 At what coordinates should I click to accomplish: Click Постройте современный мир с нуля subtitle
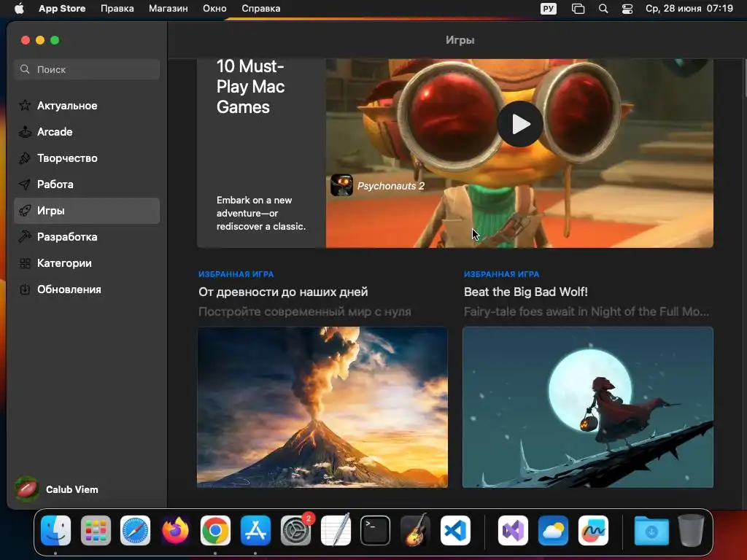(304, 312)
